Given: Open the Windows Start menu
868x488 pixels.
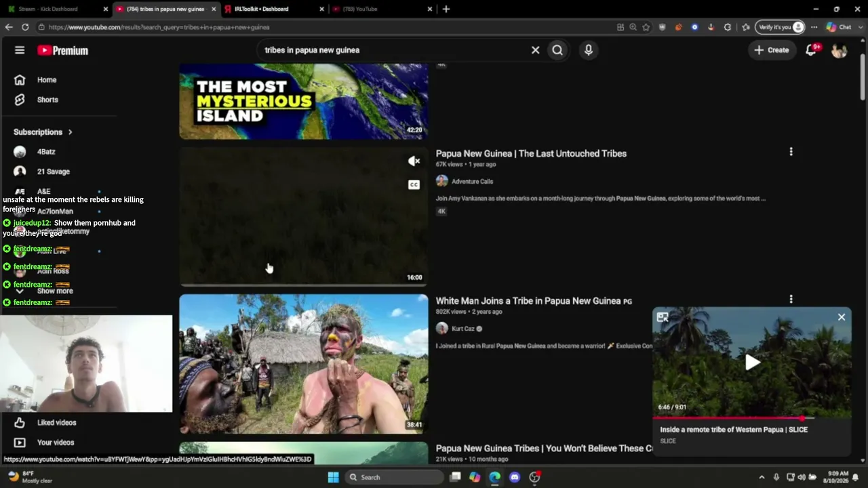Looking at the screenshot, I should click(333, 477).
